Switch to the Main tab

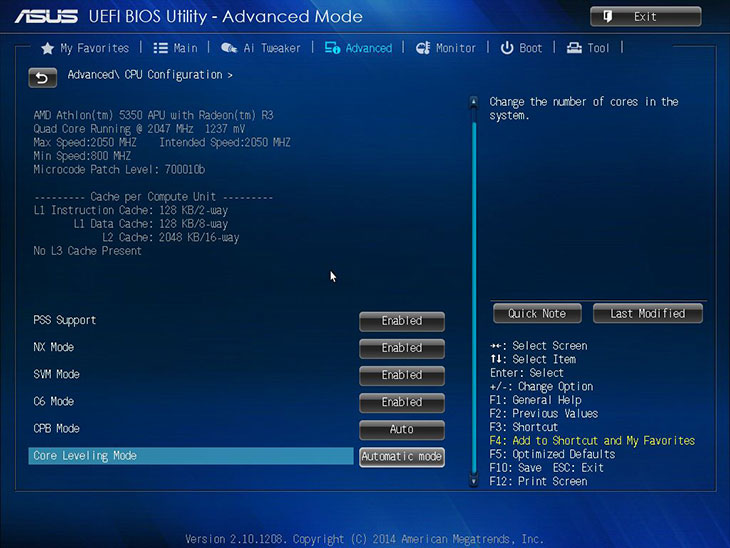pos(176,48)
